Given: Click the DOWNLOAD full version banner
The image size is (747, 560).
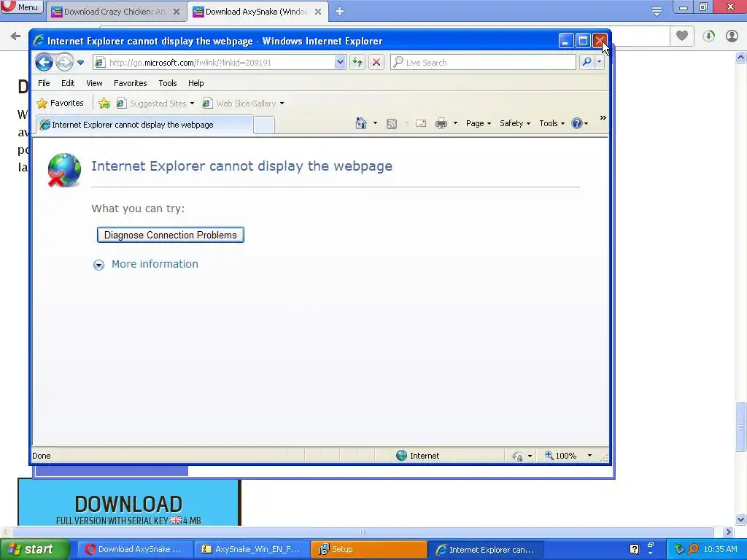Looking at the screenshot, I should [x=128, y=503].
